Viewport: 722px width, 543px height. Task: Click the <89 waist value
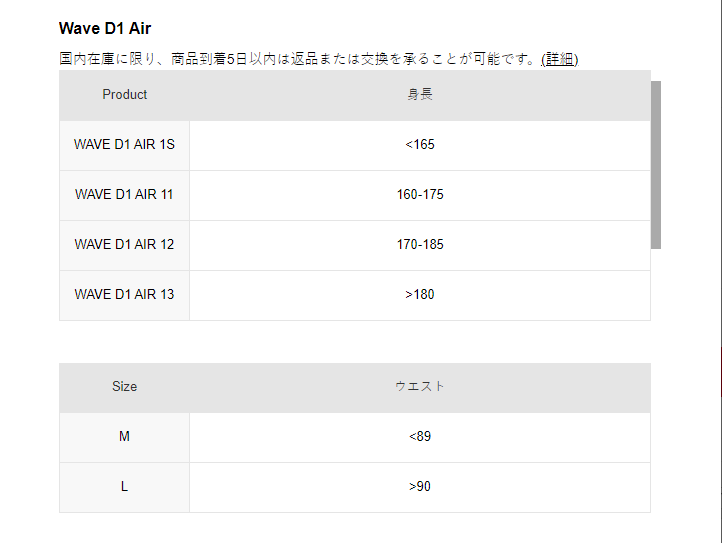click(x=420, y=437)
